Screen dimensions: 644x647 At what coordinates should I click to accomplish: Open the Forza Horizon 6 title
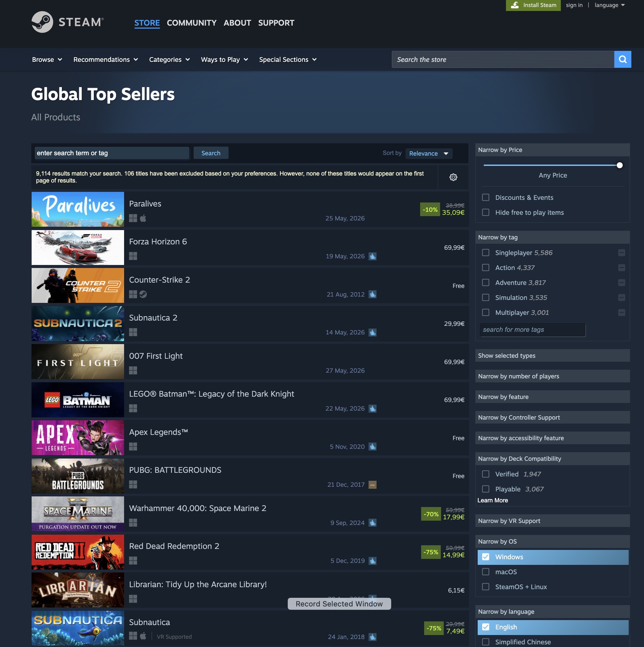click(158, 242)
